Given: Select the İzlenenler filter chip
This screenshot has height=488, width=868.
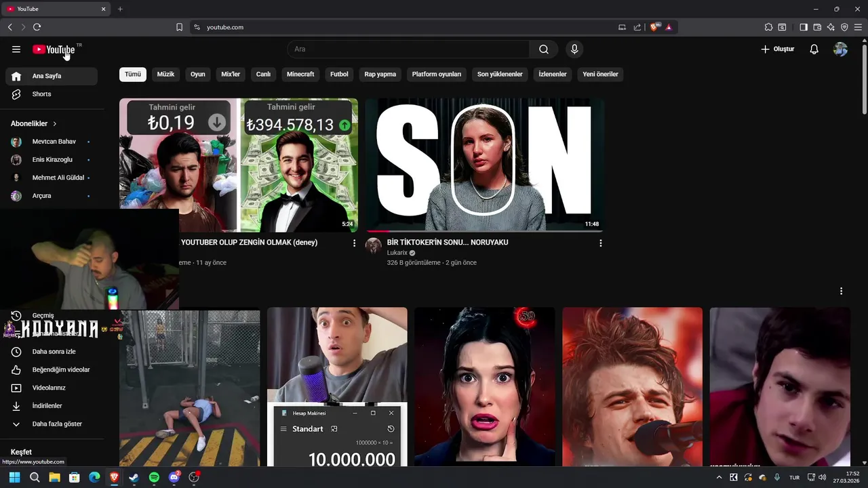Looking at the screenshot, I should (x=553, y=75).
